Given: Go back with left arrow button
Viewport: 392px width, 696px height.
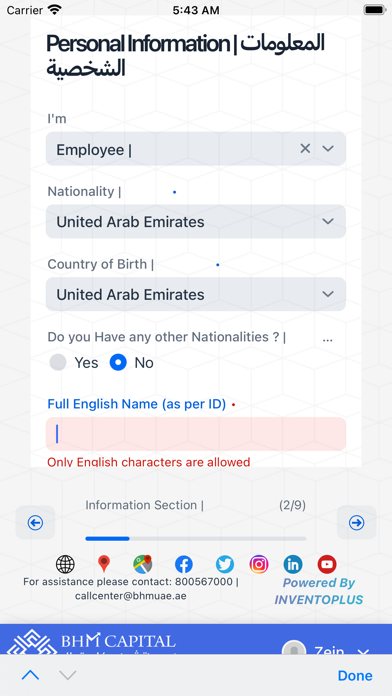Looking at the screenshot, I should click(35, 523).
